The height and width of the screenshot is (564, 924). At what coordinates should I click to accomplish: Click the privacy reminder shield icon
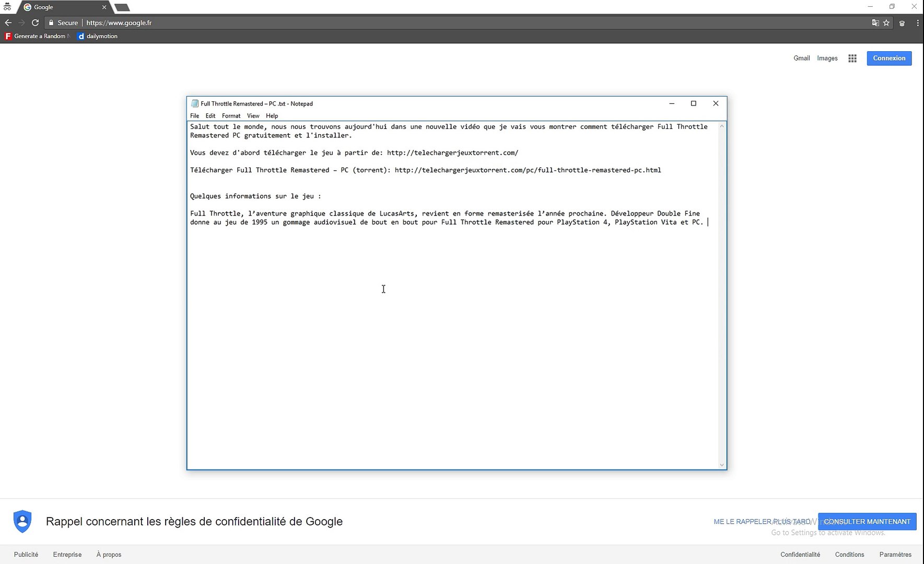click(22, 521)
